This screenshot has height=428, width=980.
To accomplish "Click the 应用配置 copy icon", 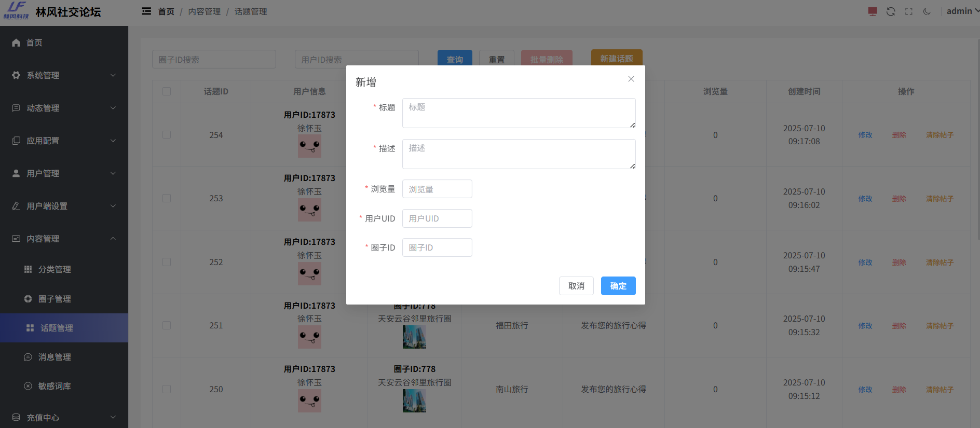I will [x=16, y=141].
